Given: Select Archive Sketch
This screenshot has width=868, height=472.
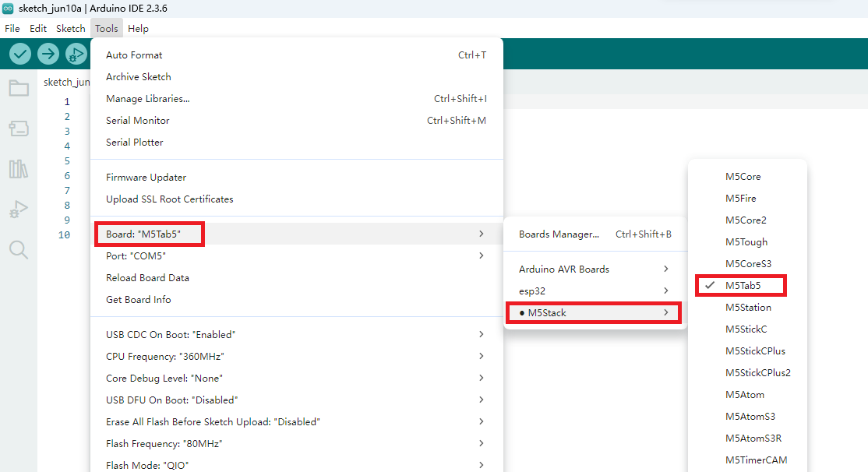Looking at the screenshot, I should tap(297, 77).
